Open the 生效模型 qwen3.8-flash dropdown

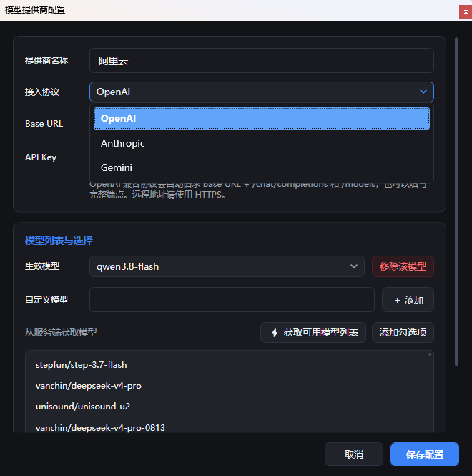[x=227, y=266]
